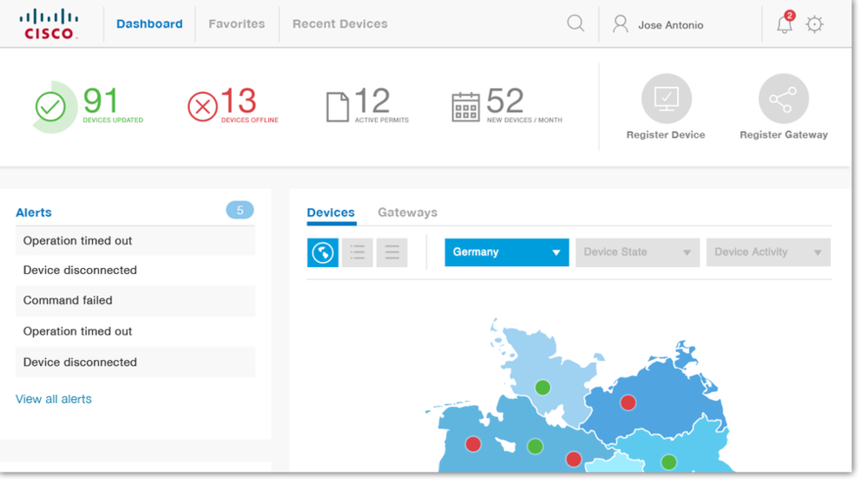Switch to the Gateways tab
Image resolution: width=868 pixels, height=490 pixels.
[x=407, y=212]
